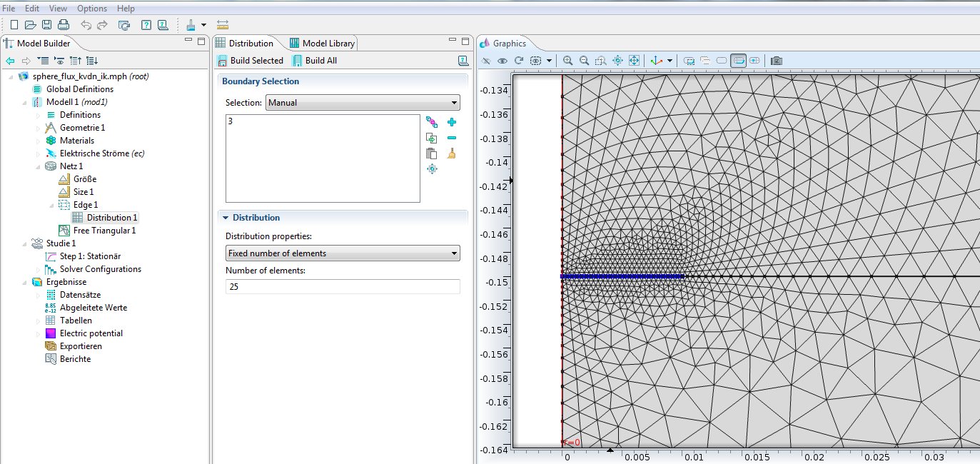Switch to the Model Library tab

coord(322,44)
